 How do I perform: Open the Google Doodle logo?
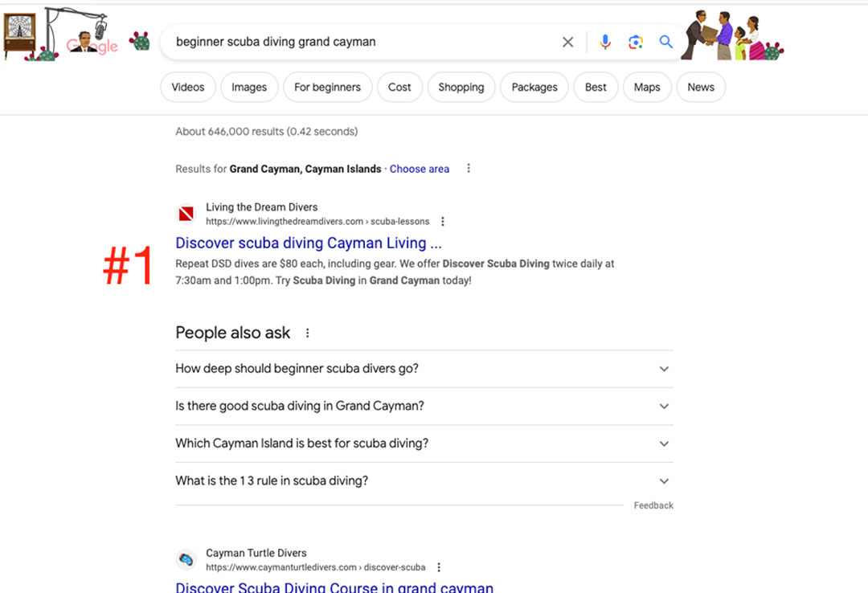coord(76,35)
